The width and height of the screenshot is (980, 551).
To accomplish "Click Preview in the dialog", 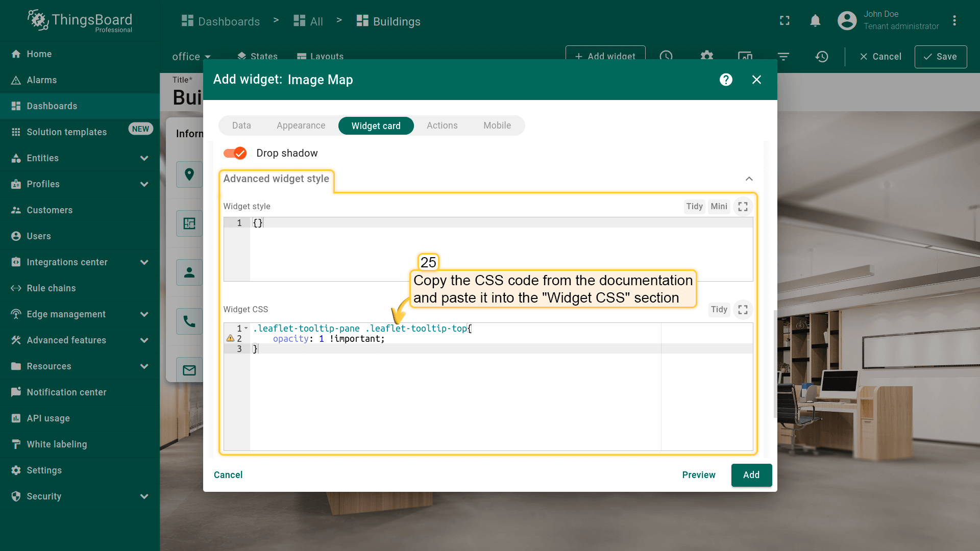I will 698,475.
